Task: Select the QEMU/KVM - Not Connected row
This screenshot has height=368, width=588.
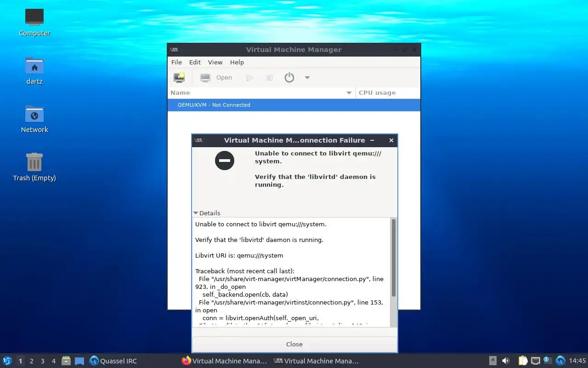Action: 294,105
